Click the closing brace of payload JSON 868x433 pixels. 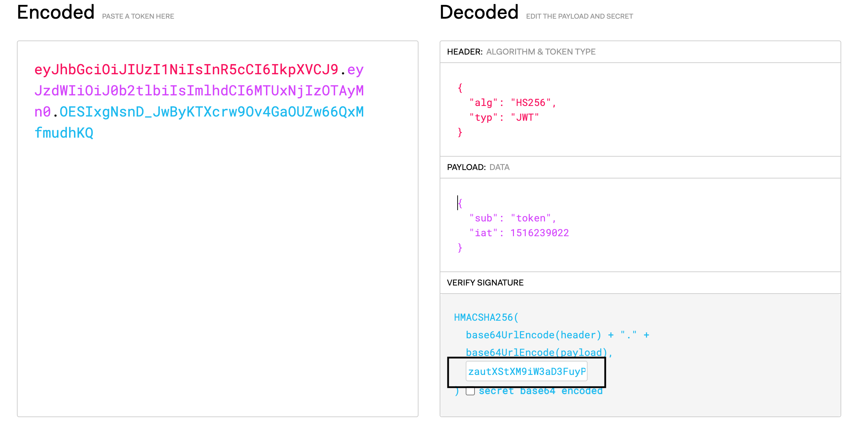(x=460, y=248)
